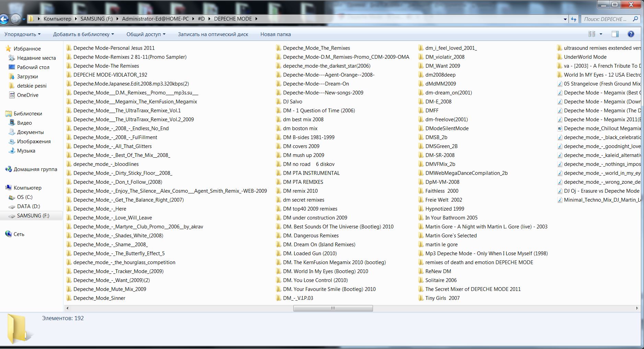Click the horizontal scrollbar right arrow
Image resolution: width=644 pixels, height=349 pixels.
click(637, 308)
